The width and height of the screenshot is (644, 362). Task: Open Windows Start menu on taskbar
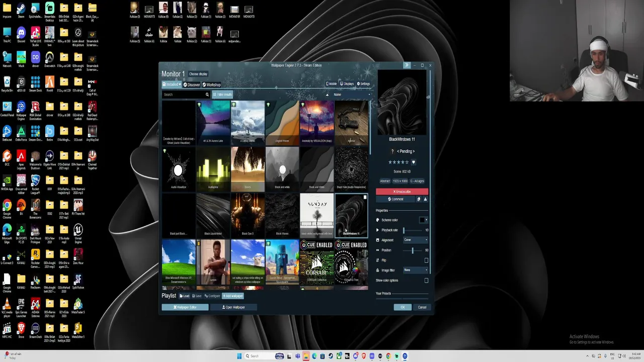[x=239, y=356]
